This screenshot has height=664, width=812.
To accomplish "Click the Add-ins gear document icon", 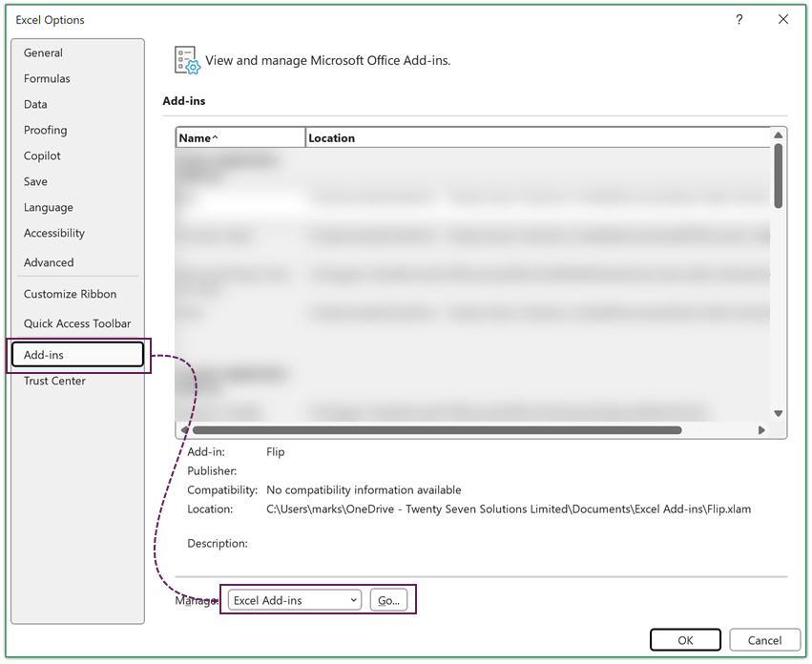I will tap(187, 60).
